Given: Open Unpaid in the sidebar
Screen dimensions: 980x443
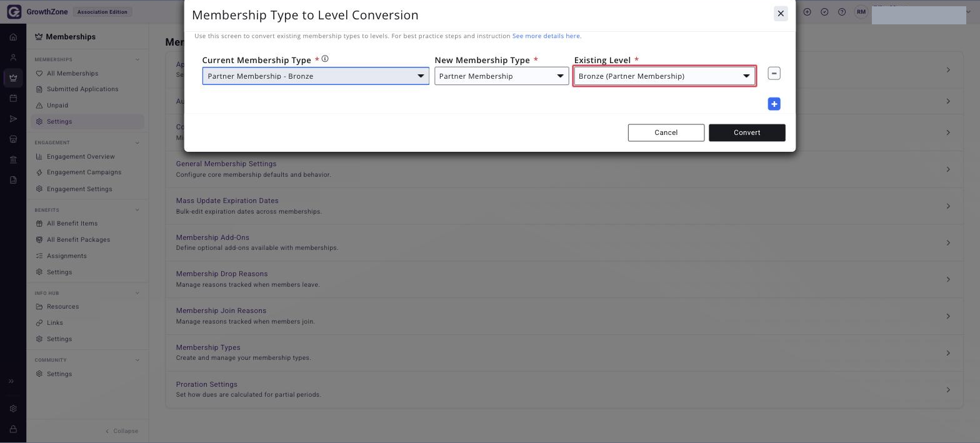Looking at the screenshot, I should [x=87, y=106].
